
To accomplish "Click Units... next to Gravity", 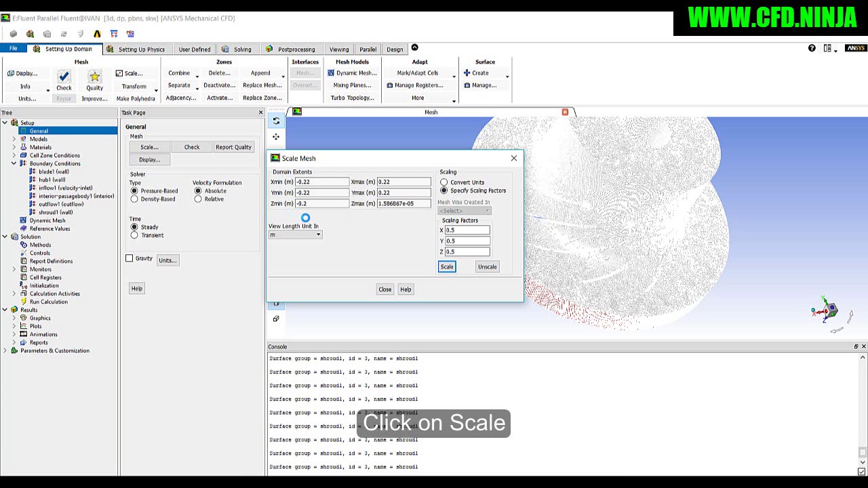I will (x=167, y=260).
